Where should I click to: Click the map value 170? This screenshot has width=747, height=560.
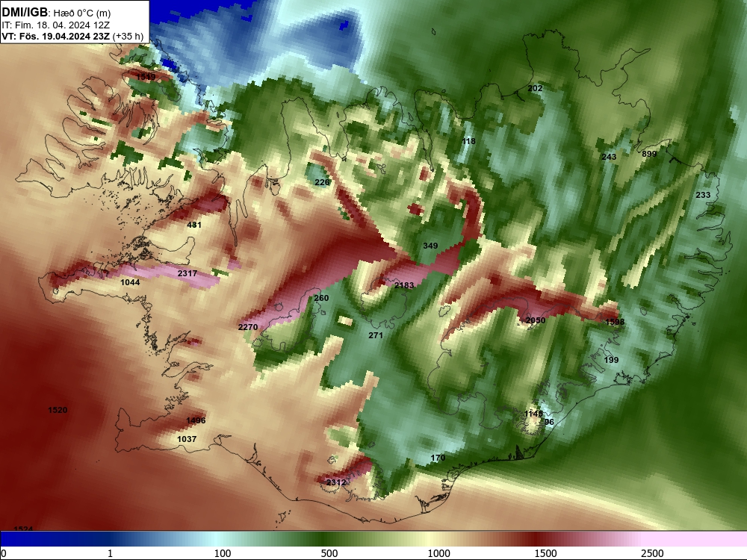[x=438, y=458]
